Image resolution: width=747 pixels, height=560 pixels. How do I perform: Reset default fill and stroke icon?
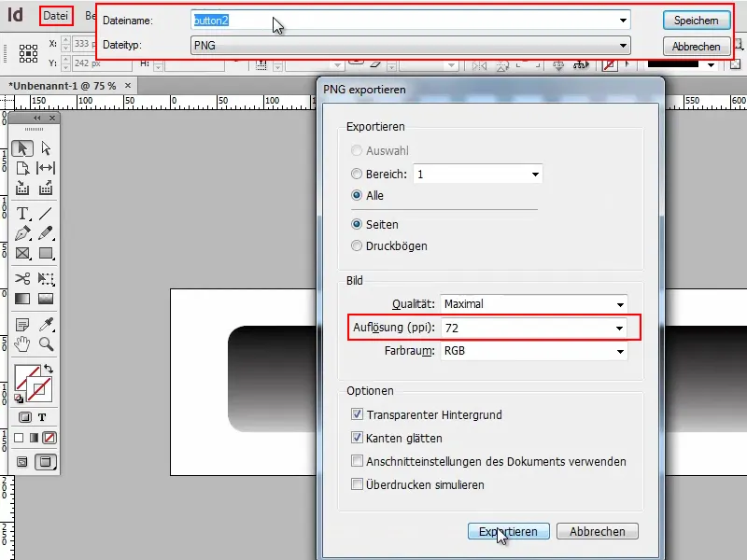[19, 399]
